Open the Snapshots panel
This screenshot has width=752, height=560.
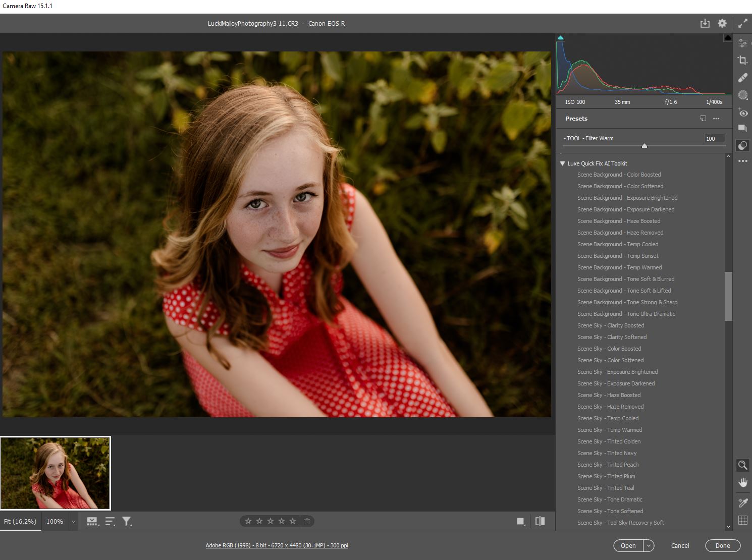pos(742,129)
